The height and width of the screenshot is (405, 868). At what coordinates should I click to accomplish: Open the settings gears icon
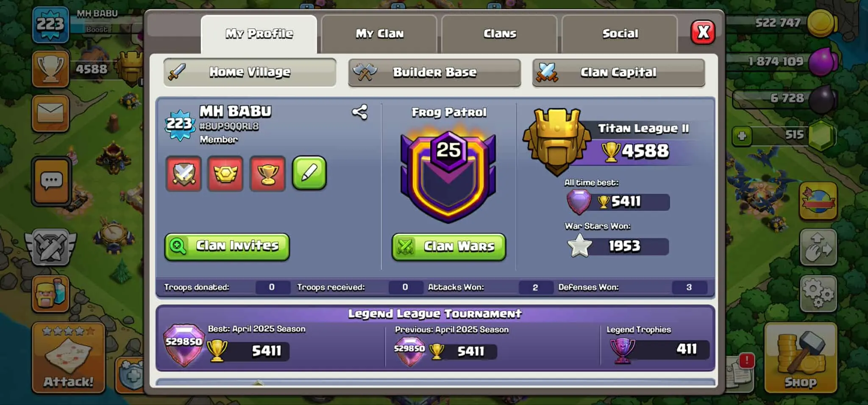(818, 293)
